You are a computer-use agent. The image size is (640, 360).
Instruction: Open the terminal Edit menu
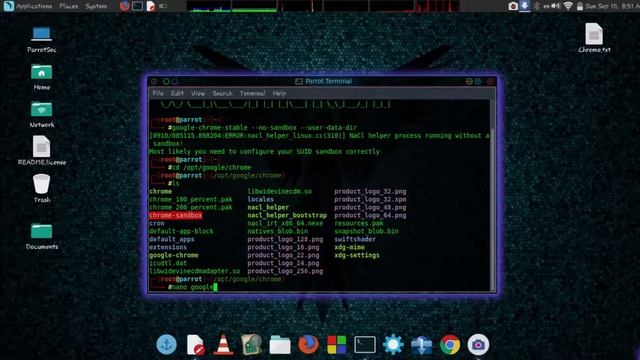177,93
